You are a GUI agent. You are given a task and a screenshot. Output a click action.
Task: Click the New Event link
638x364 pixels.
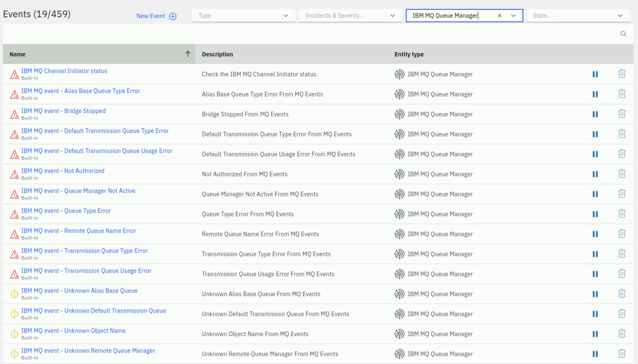point(151,16)
